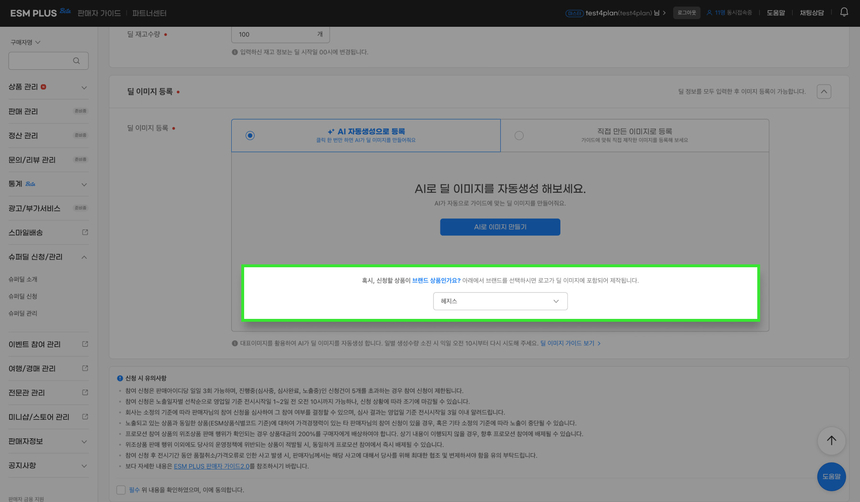Open 채팅상담 in the top bar

coord(811,13)
